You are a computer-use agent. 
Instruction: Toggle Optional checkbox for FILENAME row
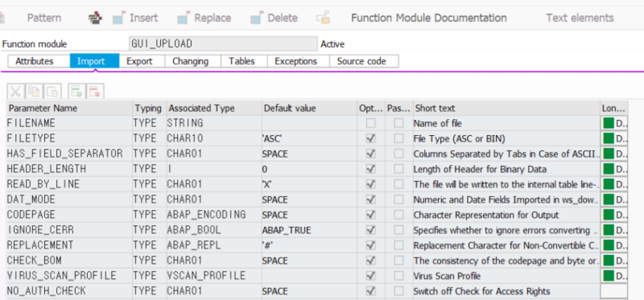click(371, 123)
